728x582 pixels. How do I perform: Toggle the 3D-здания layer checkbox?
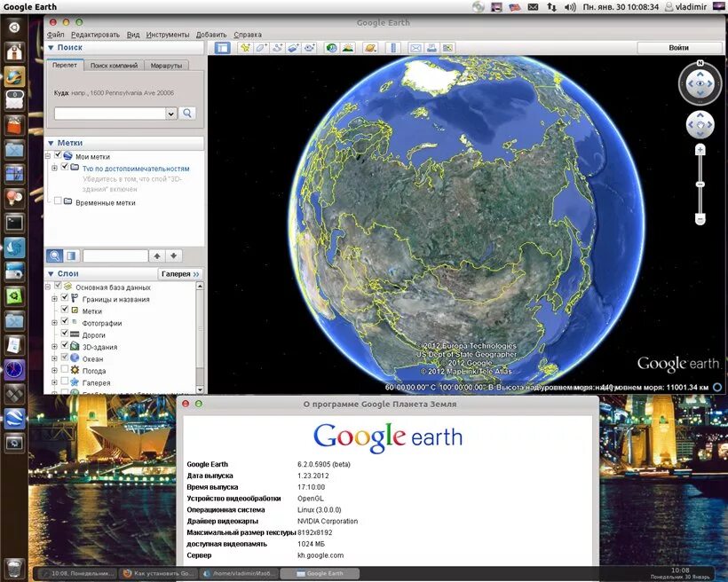coord(65,345)
